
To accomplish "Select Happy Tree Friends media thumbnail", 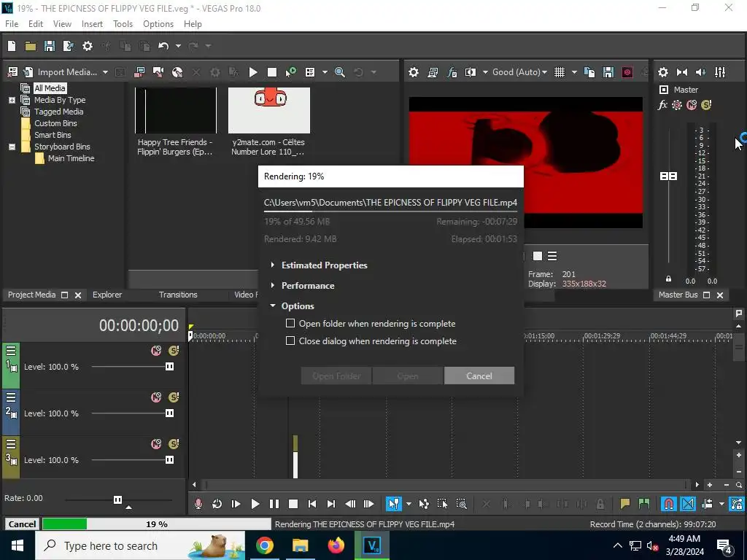I will 176,111.
